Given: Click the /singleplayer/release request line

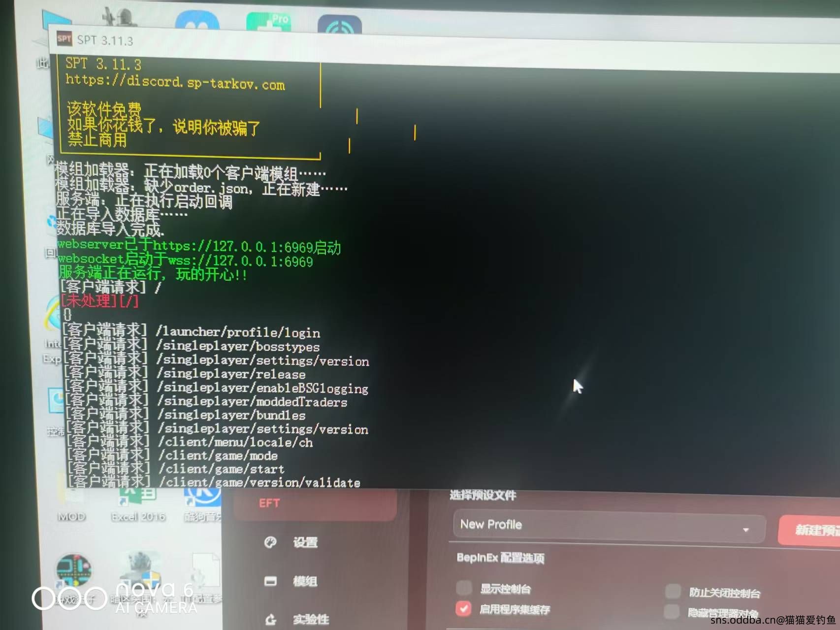Looking at the screenshot, I should (185, 373).
